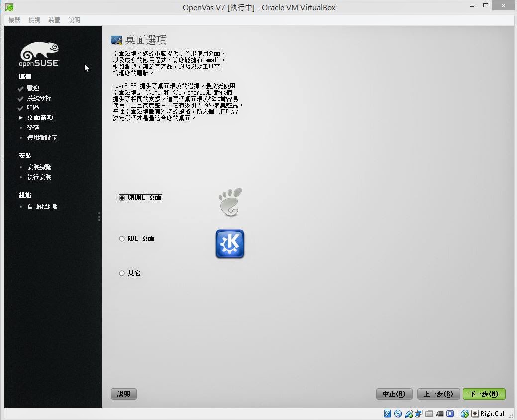Click the mouse integration status icon
The width and height of the screenshot is (517, 420).
(x=465, y=414)
